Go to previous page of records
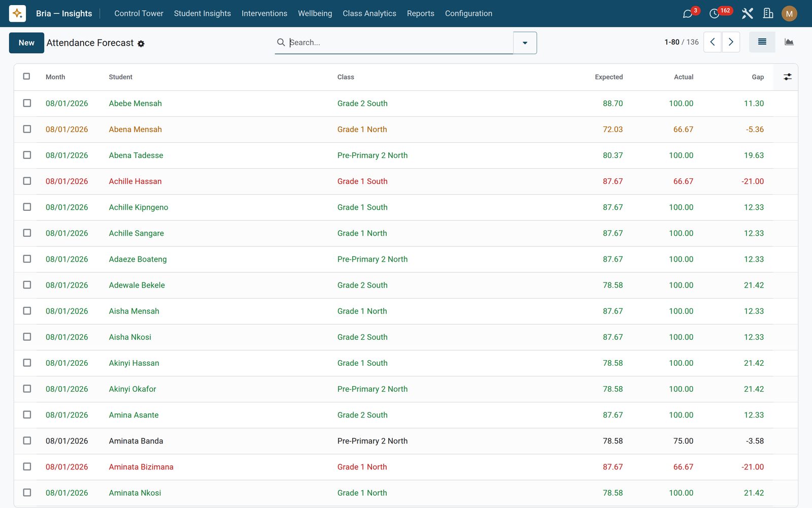 click(x=713, y=42)
